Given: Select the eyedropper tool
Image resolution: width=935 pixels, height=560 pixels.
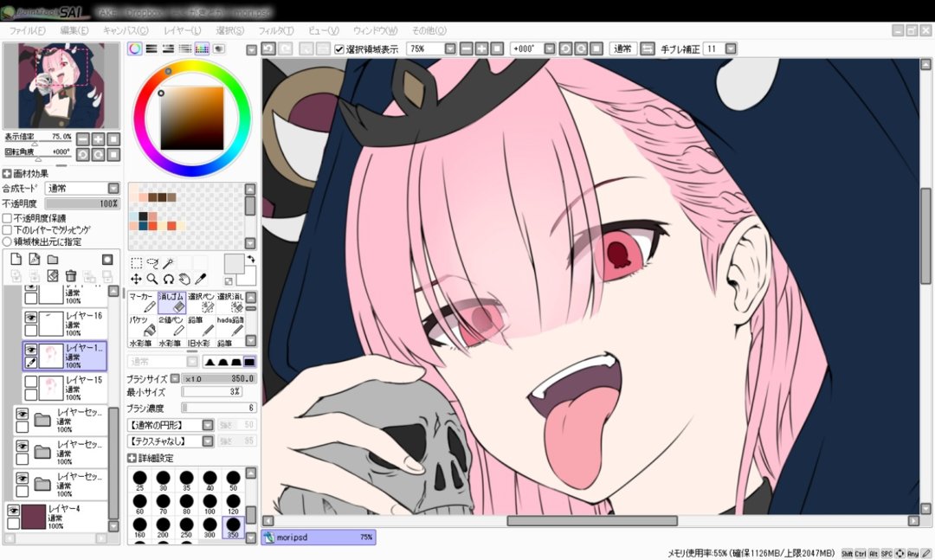Looking at the screenshot, I should [201, 279].
